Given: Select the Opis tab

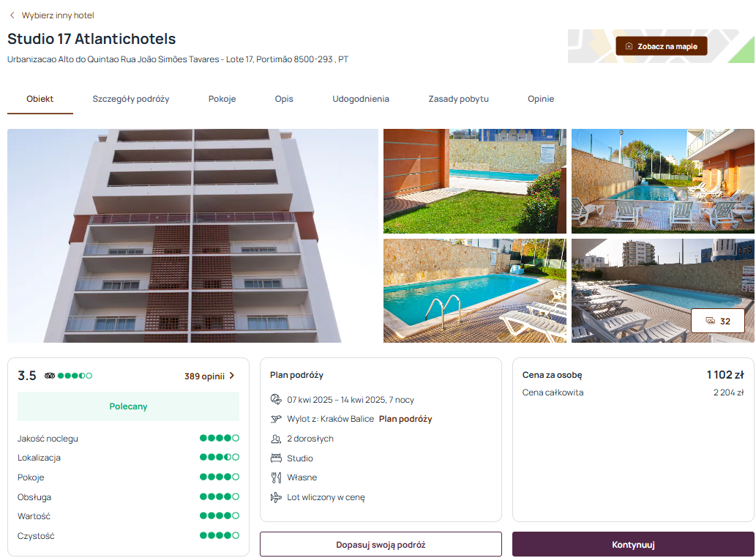Looking at the screenshot, I should click(x=284, y=99).
